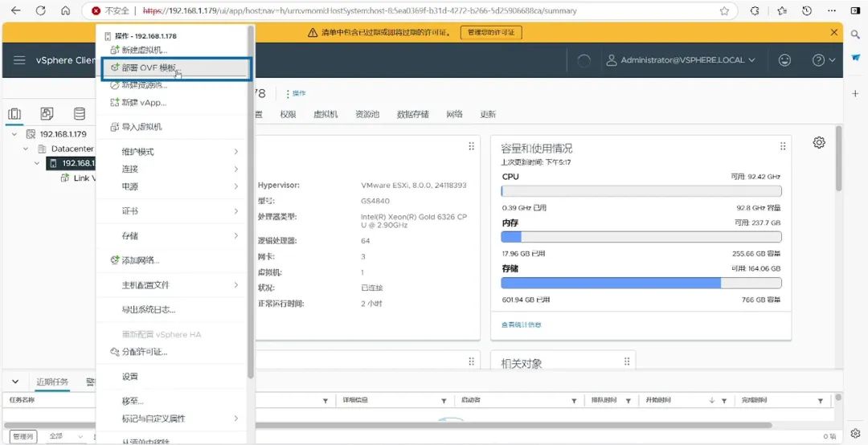Open the browser history icon

[807, 10]
